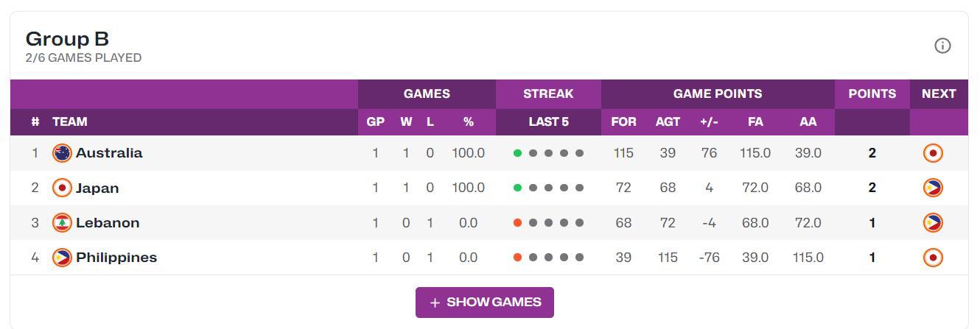Viewport: 980px width, 329px height.
Task: Click the +/- column header
Action: coord(709,122)
